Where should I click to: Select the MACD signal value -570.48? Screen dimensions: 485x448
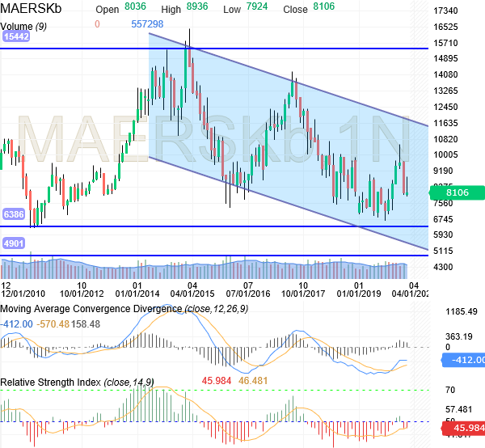53,324
